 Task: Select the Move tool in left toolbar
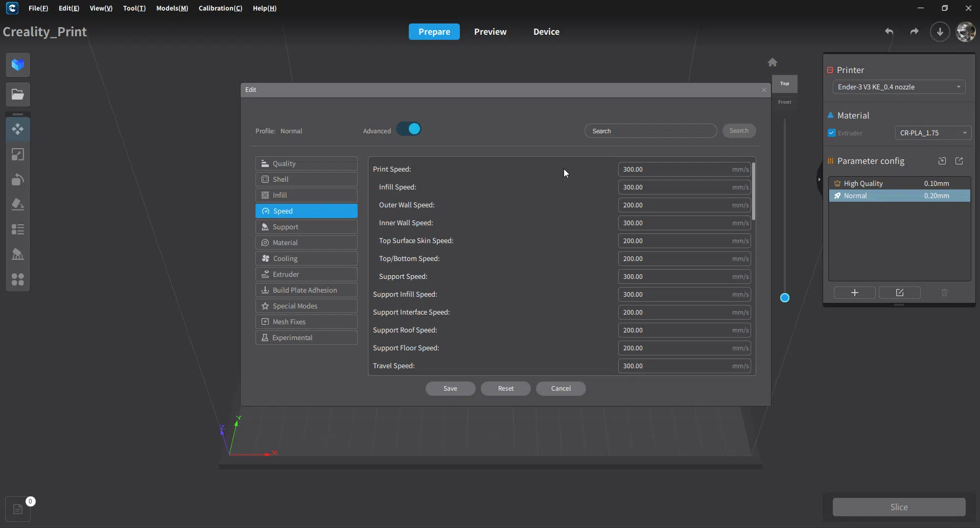[18, 129]
